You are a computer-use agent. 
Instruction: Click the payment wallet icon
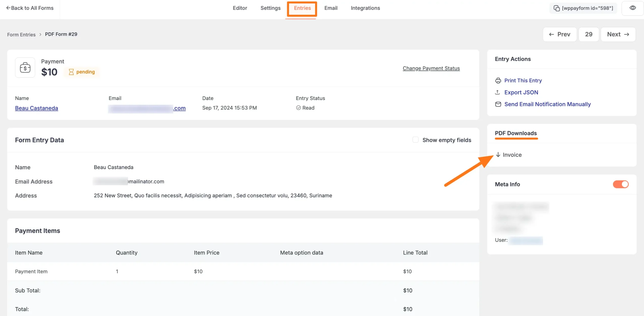(25, 68)
